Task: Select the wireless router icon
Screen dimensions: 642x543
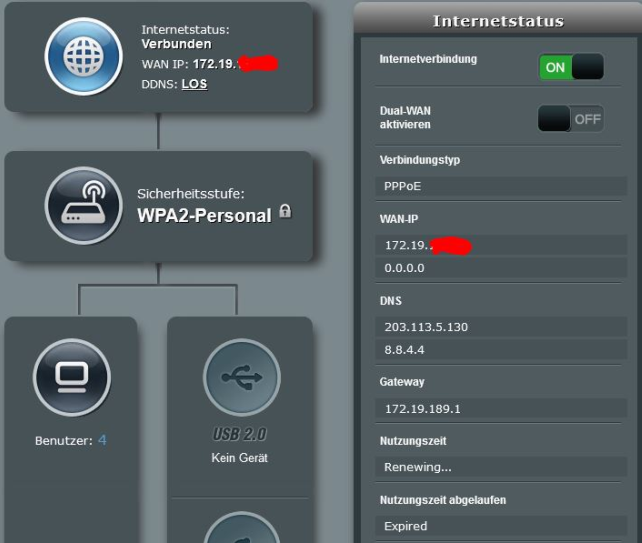Action: click(84, 205)
